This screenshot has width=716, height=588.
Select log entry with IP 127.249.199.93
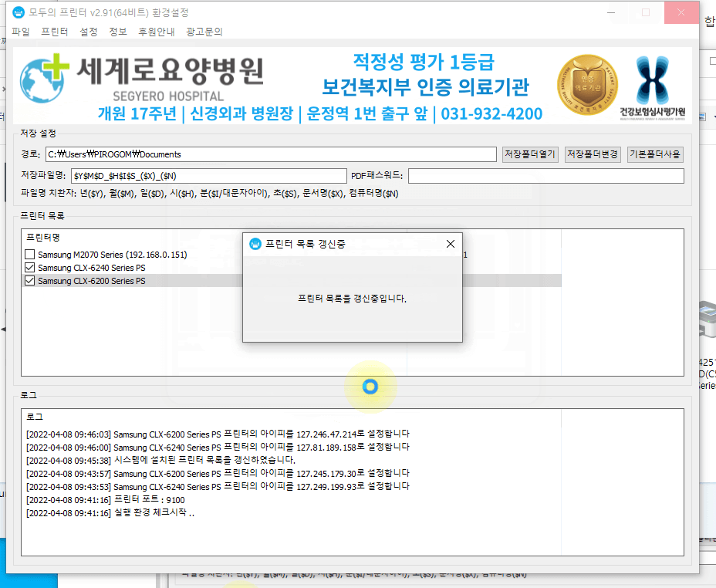[x=218, y=486]
